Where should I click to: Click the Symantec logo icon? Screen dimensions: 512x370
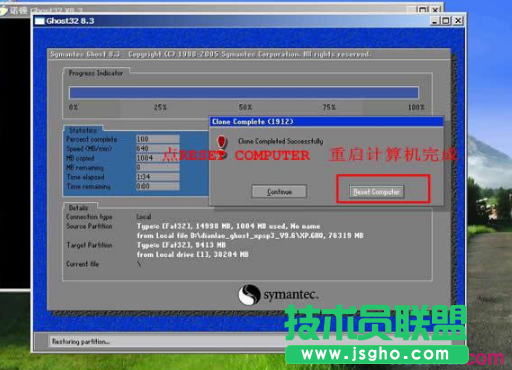coord(249,295)
